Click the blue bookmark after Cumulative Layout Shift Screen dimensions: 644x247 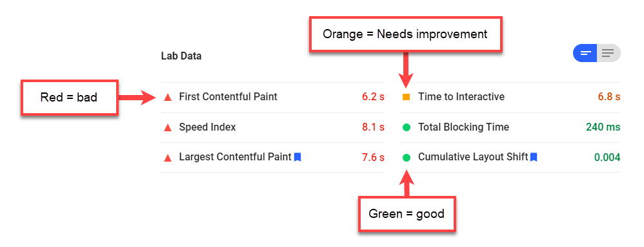(534, 157)
